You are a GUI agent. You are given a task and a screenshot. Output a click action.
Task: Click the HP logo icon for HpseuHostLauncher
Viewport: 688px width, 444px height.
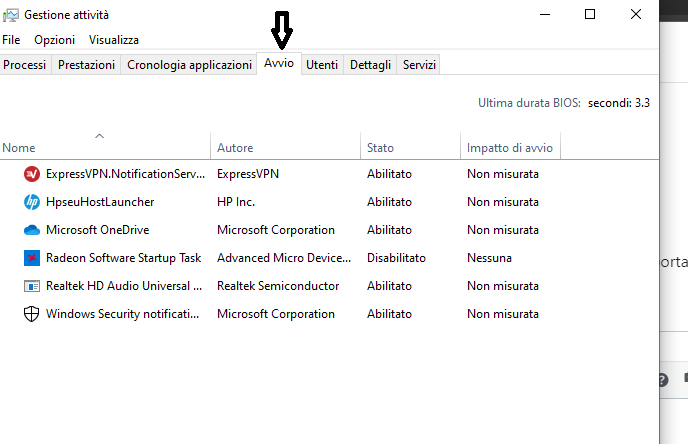(32, 202)
